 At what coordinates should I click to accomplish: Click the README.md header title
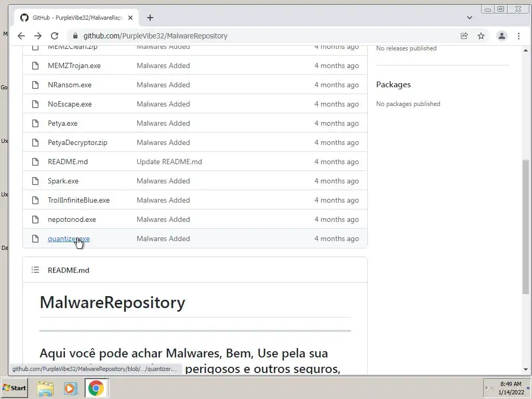(69, 270)
